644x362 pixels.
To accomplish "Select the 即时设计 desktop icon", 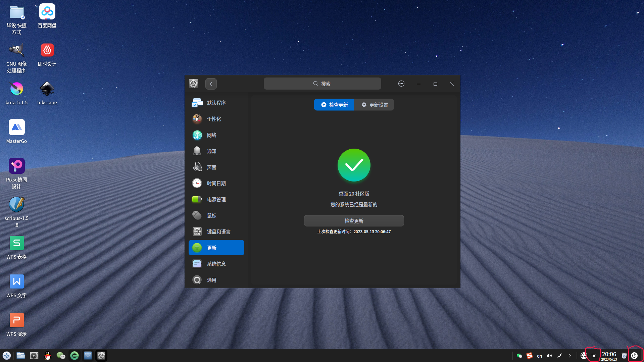I will click(47, 55).
